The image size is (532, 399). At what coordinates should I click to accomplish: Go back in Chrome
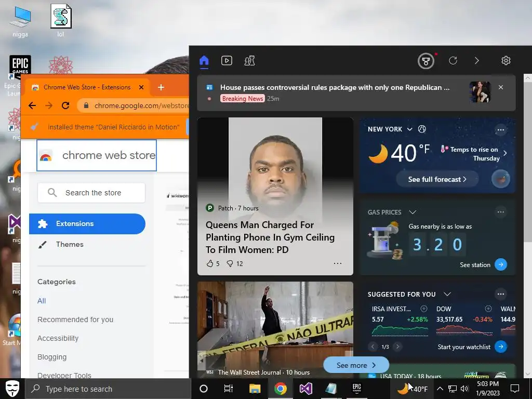tap(32, 105)
